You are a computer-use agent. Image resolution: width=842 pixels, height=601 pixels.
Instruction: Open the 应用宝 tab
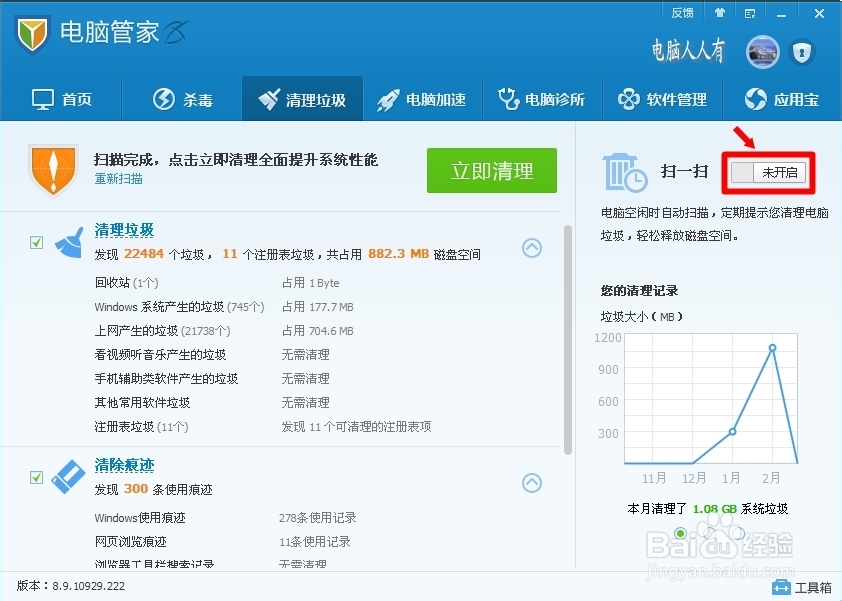coord(782,99)
